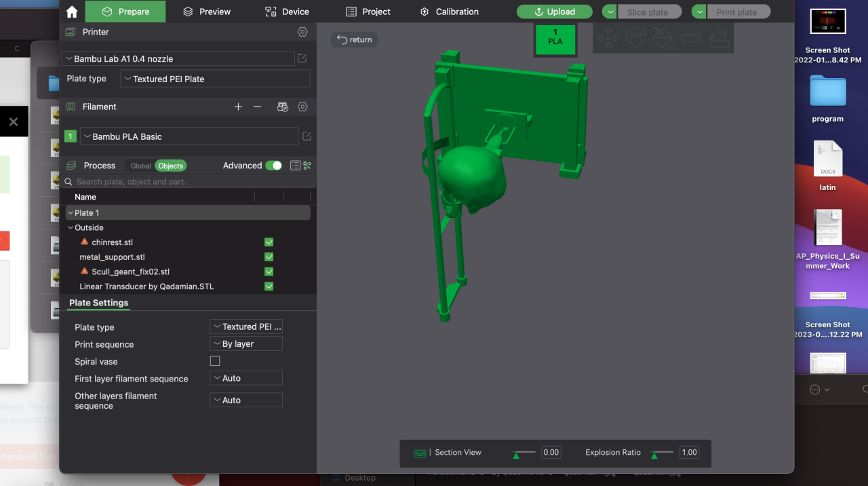This screenshot has height=486, width=868.
Task: Open the Print sequence dropdown
Action: [x=246, y=344]
